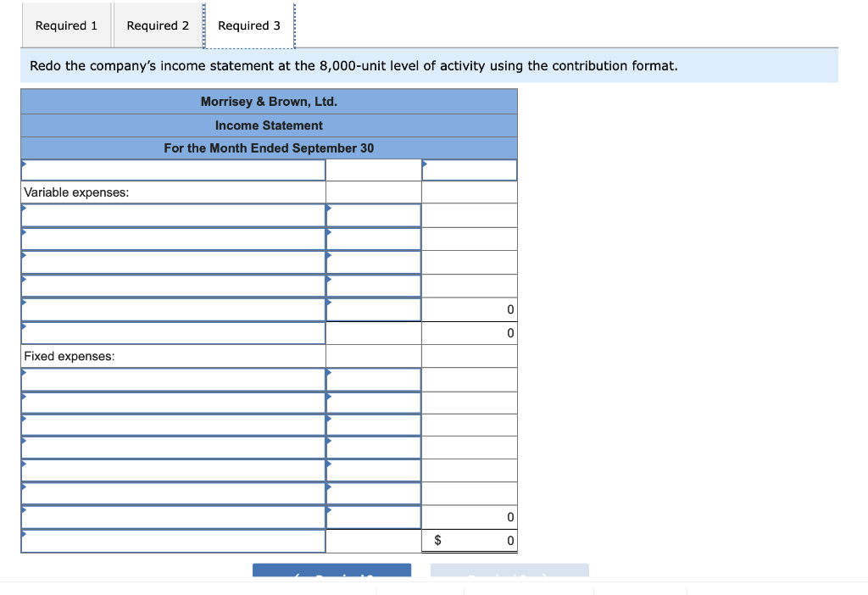Open the fifth label dropdown under Variable expenses

173,310
